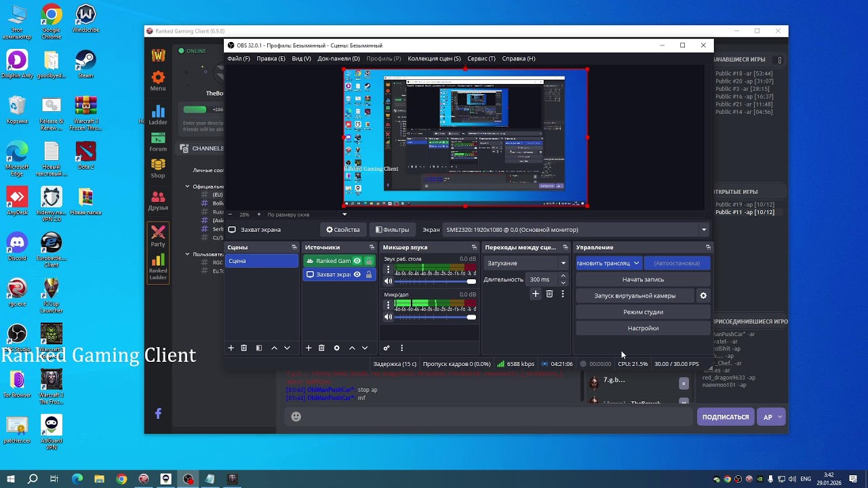Open Party in the Ranked Gaming Client sidebar
Viewport: 868px width, 488px height.
[158, 237]
